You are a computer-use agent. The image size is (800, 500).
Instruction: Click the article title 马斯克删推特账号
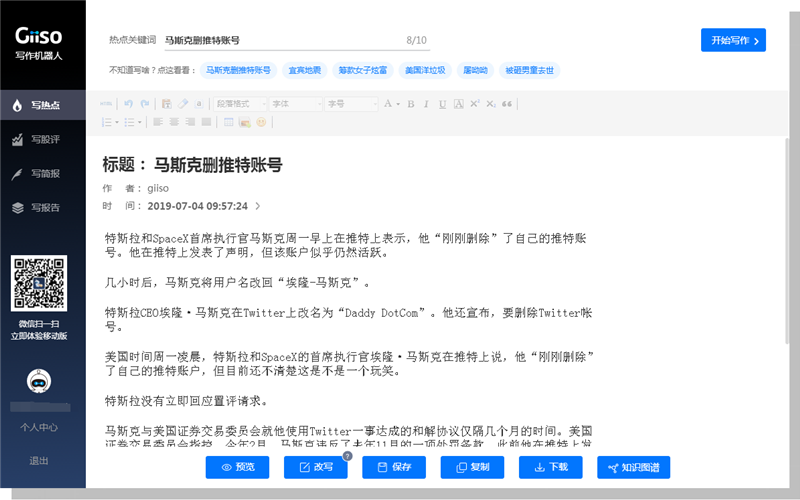click(218, 165)
